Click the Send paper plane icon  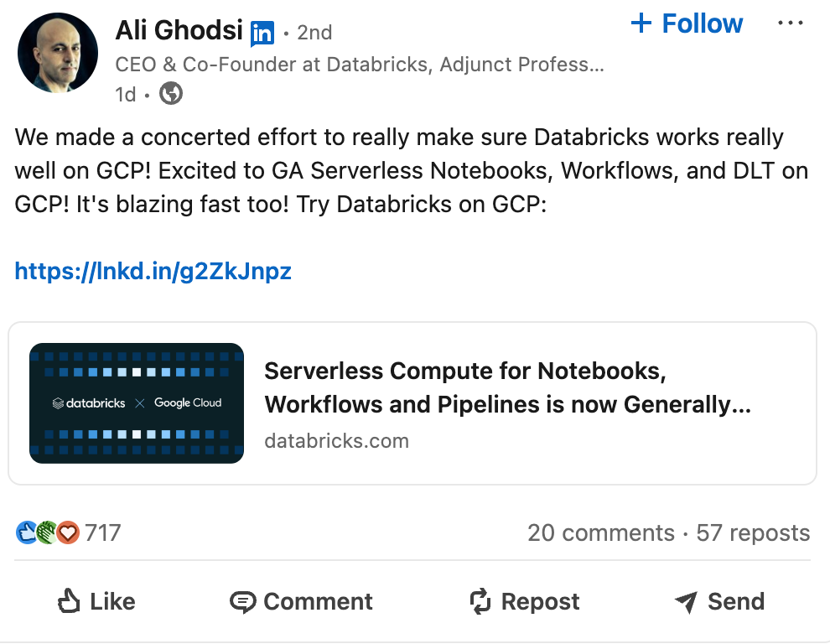point(687,601)
